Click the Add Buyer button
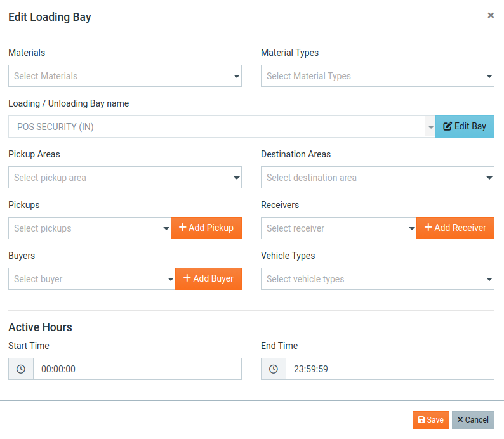The height and width of the screenshot is (439, 504). click(209, 278)
